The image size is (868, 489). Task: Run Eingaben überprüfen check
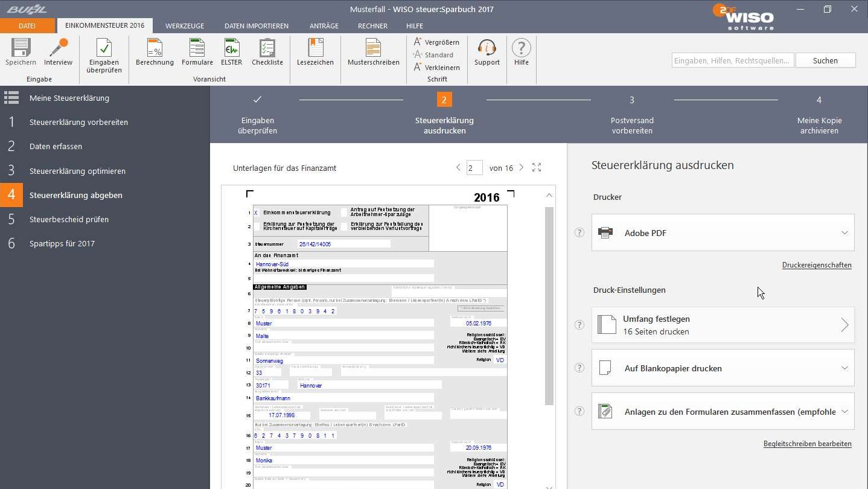pos(104,56)
